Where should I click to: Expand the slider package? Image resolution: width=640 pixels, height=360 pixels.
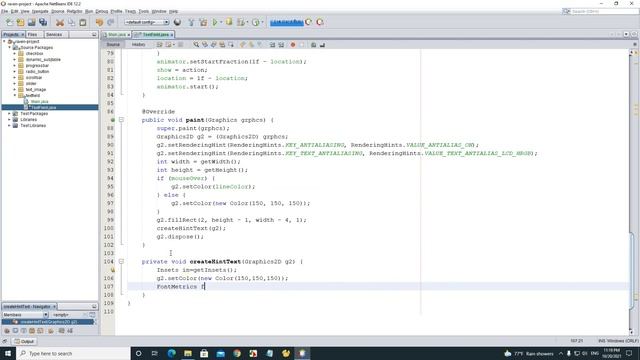pyautogui.click(x=15, y=83)
